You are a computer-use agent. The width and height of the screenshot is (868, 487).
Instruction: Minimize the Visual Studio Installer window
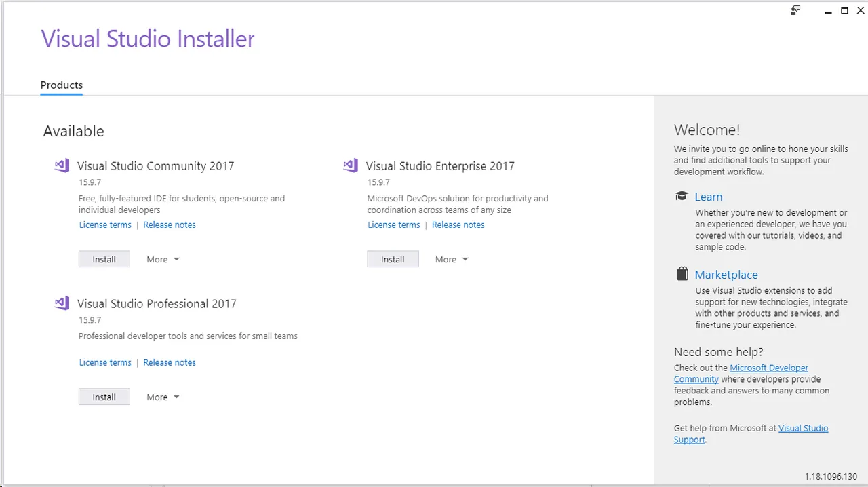click(828, 11)
